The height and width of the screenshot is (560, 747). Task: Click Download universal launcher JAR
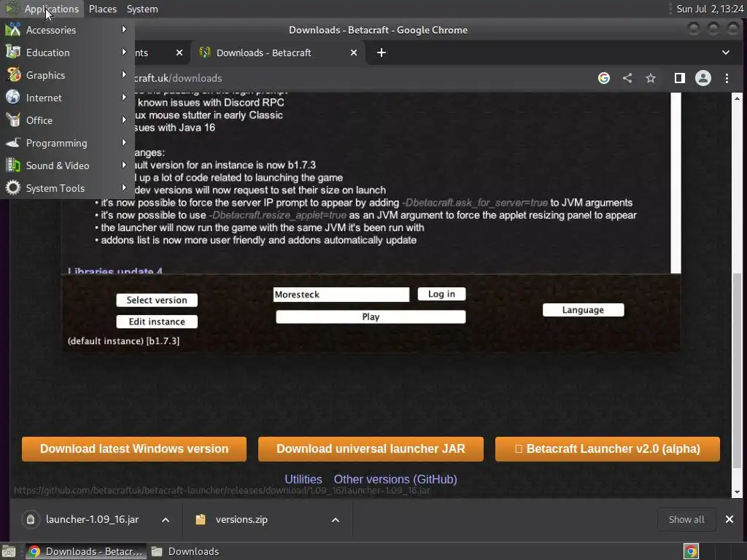pyautogui.click(x=371, y=449)
